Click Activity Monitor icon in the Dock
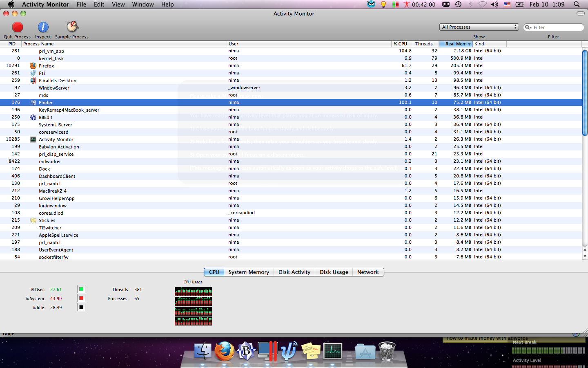 [x=333, y=351]
